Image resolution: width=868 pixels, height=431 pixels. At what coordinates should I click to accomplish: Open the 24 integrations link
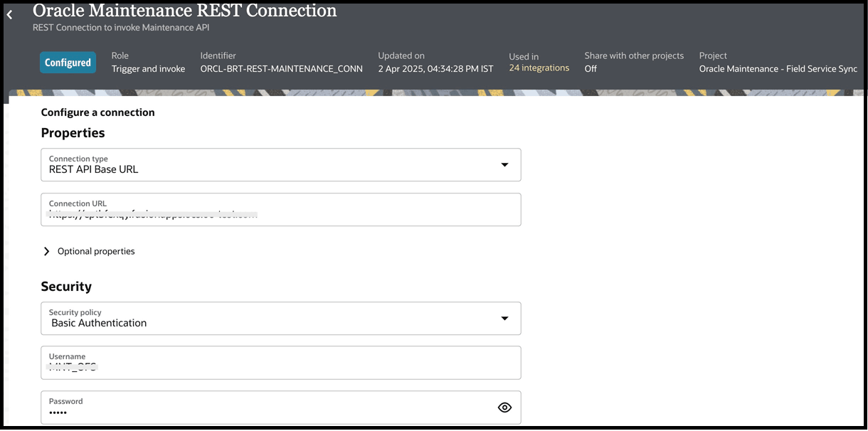click(x=539, y=68)
